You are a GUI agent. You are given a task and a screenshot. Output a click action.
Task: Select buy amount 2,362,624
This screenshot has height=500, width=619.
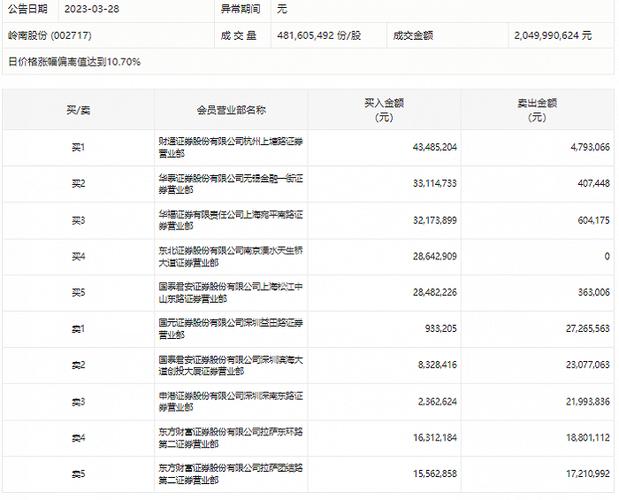437,402
